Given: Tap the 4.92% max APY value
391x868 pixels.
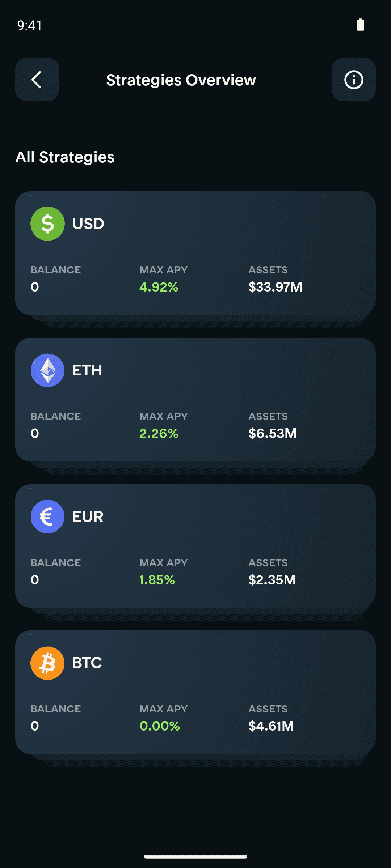Looking at the screenshot, I should tap(159, 287).
